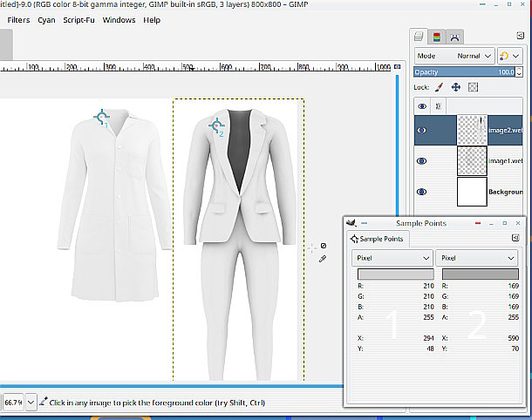The height and width of the screenshot is (420, 532).
Task: Open the Windows menu
Action: pos(119,19)
